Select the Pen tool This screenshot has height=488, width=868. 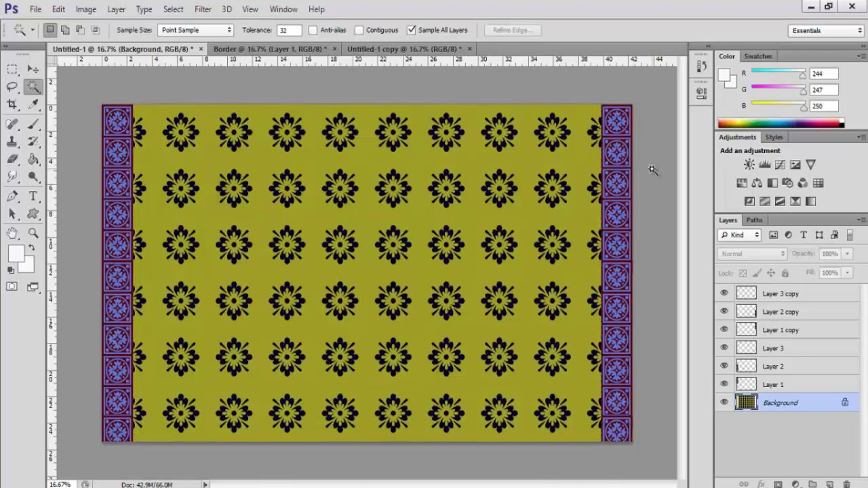point(12,197)
